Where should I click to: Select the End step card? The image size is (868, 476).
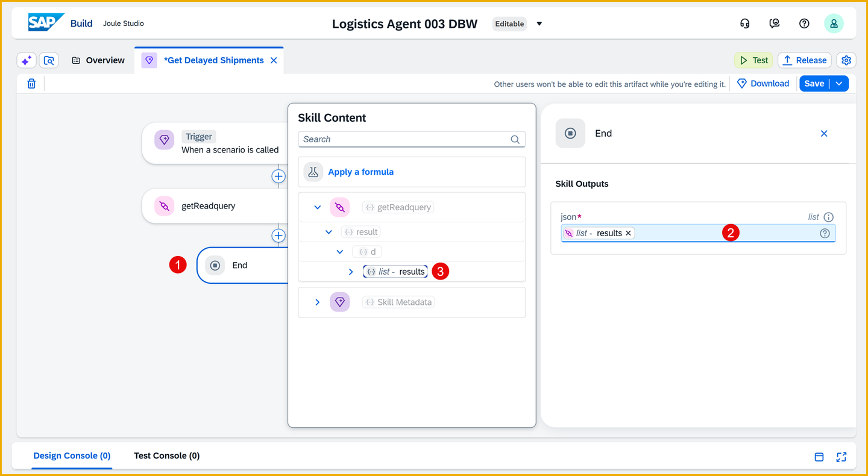(242, 265)
